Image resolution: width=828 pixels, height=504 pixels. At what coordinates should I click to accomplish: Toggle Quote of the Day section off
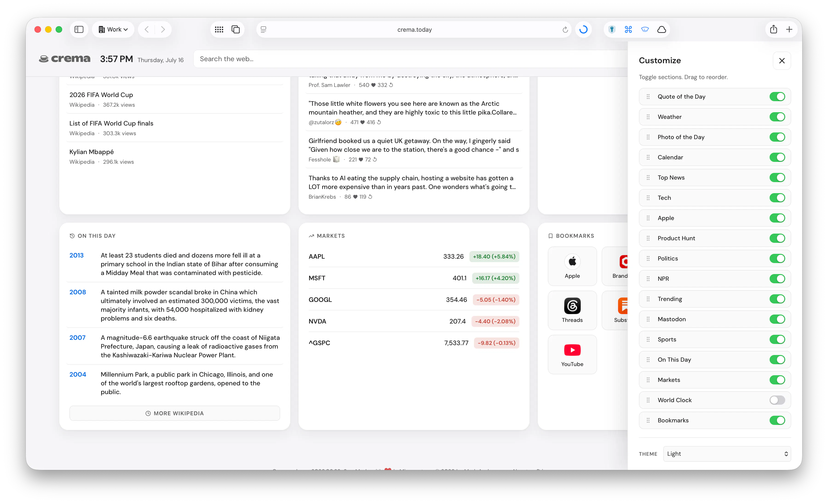[777, 97]
